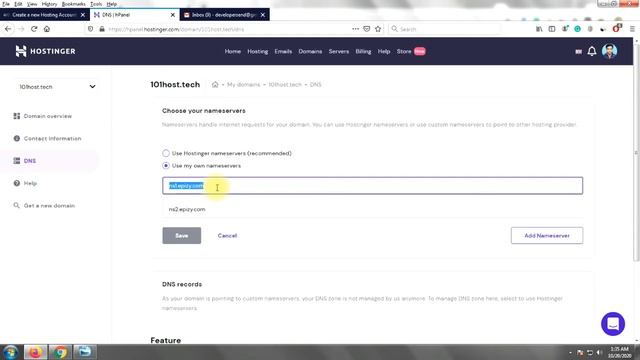The width and height of the screenshot is (640, 360).
Task: Click the taskbar clock
Action: pyautogui.click(x=619, y=352)
